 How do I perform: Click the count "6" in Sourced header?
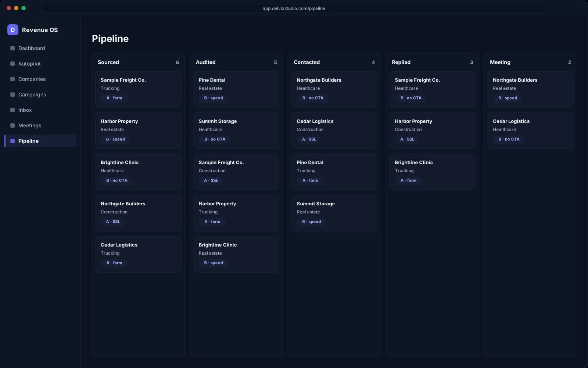[178, 62]
